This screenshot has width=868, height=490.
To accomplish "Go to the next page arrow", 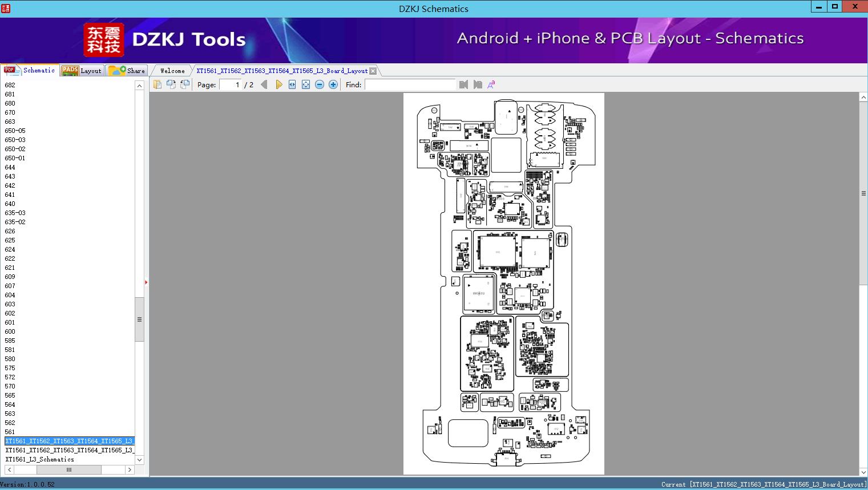I will (278, 84).
